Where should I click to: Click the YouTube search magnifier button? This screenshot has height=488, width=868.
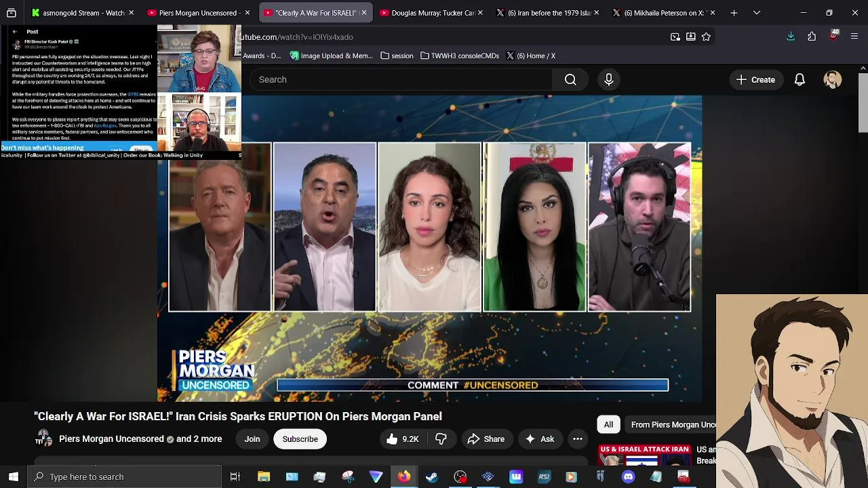(x=570, y=79)
